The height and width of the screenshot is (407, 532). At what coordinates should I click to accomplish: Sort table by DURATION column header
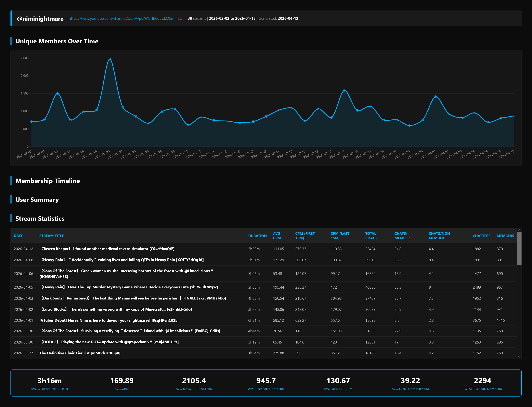tap(257, 236)
